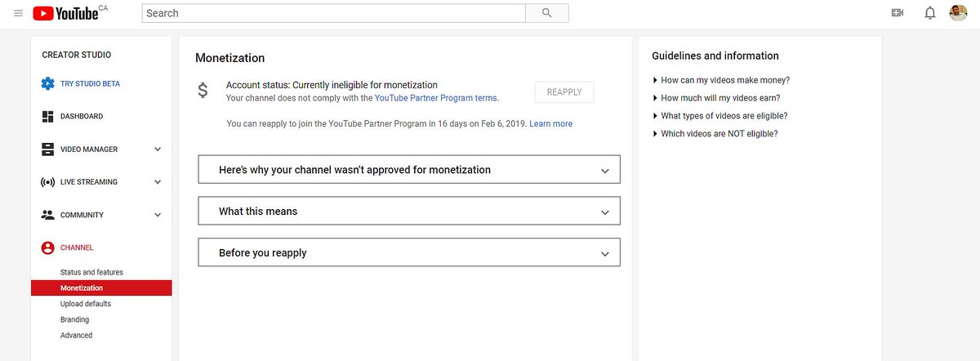Select the Monetization sidebar item
The image size is (980, 361).
point(101,287)
